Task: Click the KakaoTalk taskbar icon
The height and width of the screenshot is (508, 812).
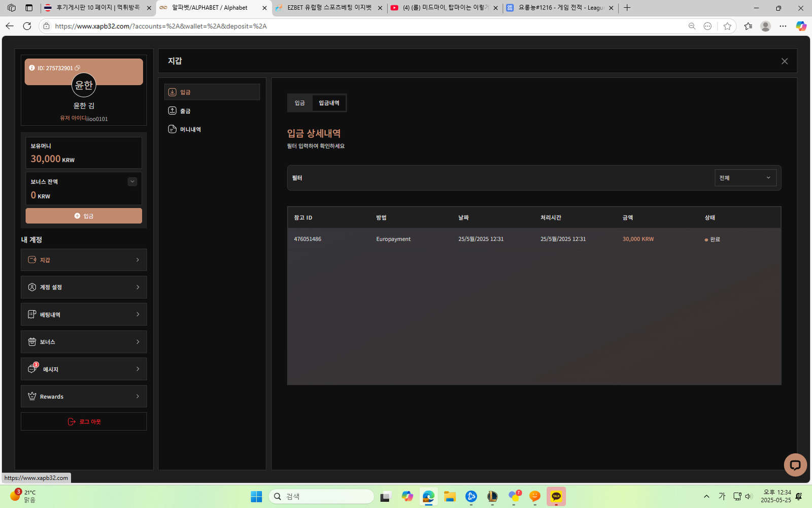Action: point(556,496)
